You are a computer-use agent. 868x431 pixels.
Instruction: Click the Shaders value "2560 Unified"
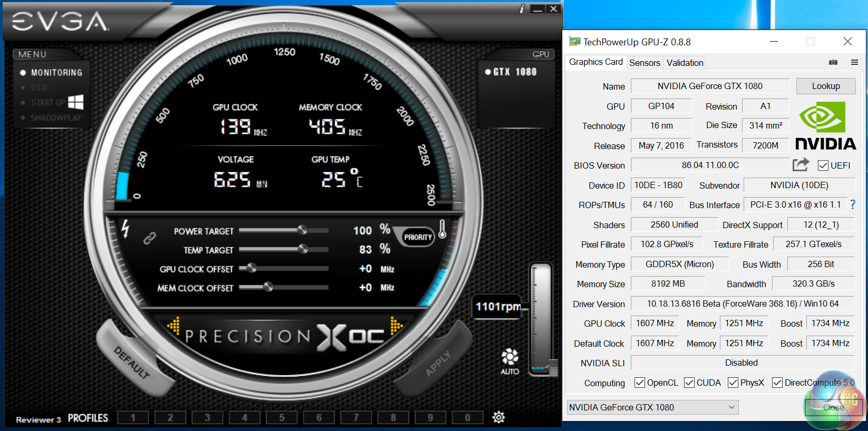coord(674,224)
